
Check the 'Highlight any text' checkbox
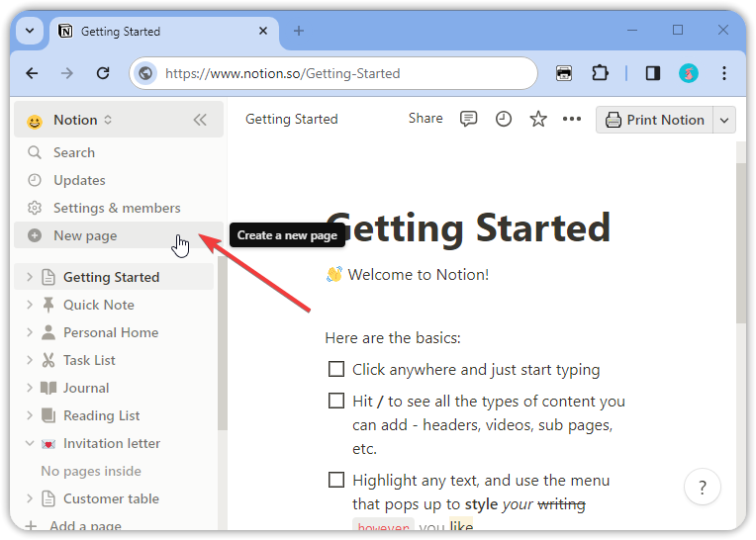336,481
